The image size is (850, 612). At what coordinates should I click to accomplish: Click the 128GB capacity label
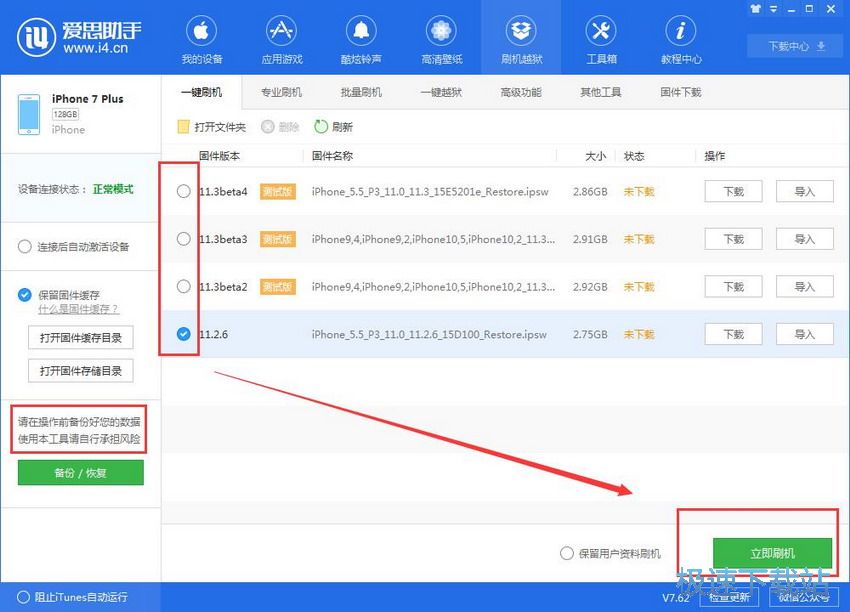pyautogui.click(x=65, y=114)
